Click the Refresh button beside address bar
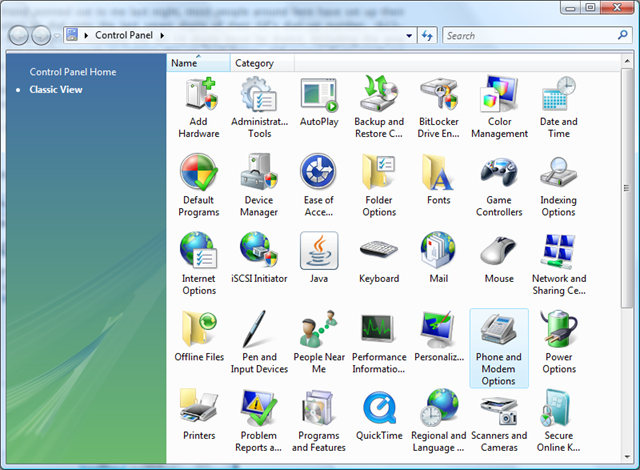 (x=427, y=35)
